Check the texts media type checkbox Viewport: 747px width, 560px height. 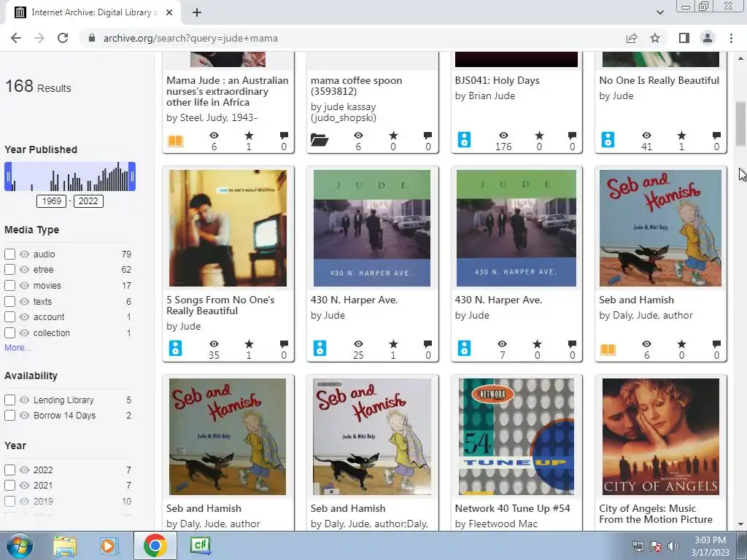9,301
